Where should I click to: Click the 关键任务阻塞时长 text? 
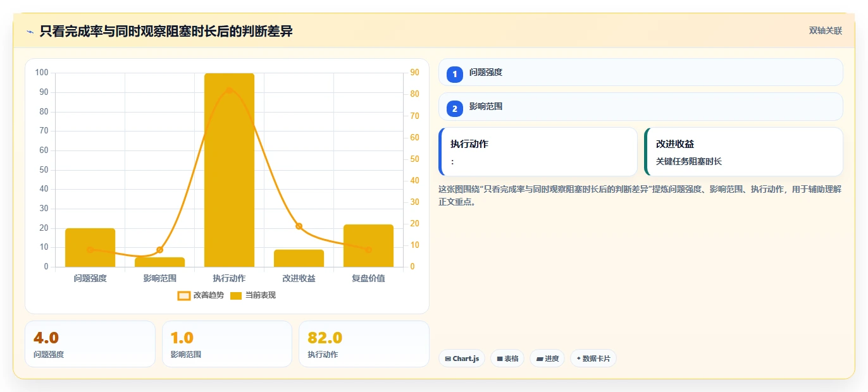click(689, 161)
